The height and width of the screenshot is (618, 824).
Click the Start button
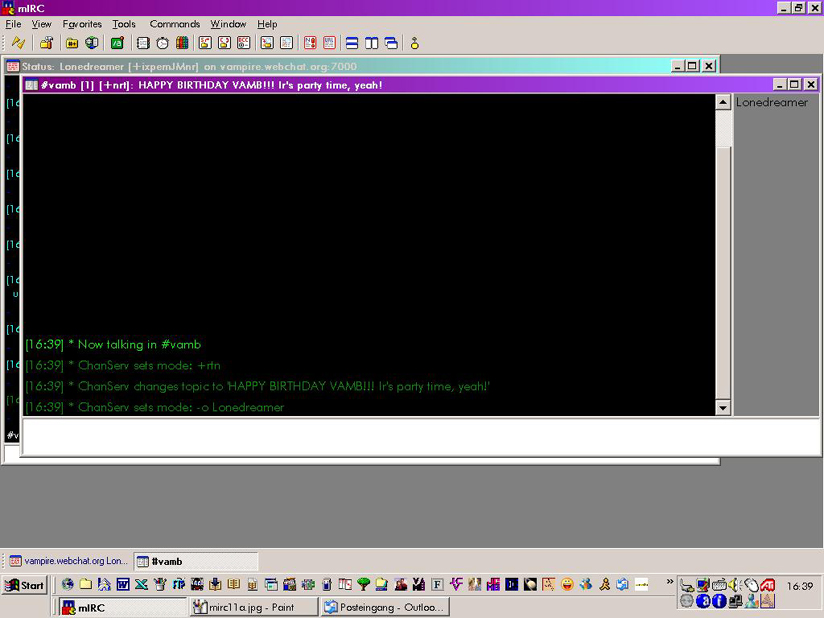(x=25, y=585)
